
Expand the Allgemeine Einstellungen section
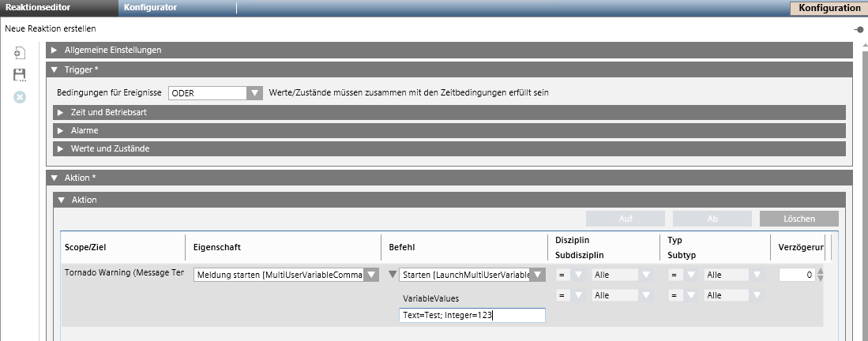[x=54, y=50]
